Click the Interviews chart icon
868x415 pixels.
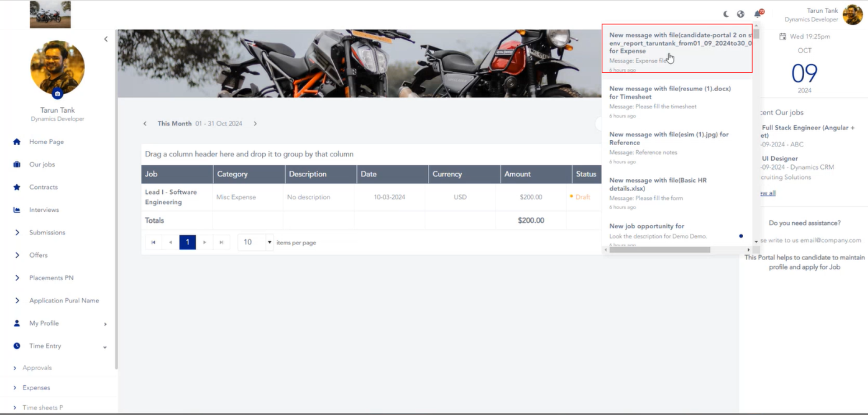pyautogui.click(x=17, y=210)
